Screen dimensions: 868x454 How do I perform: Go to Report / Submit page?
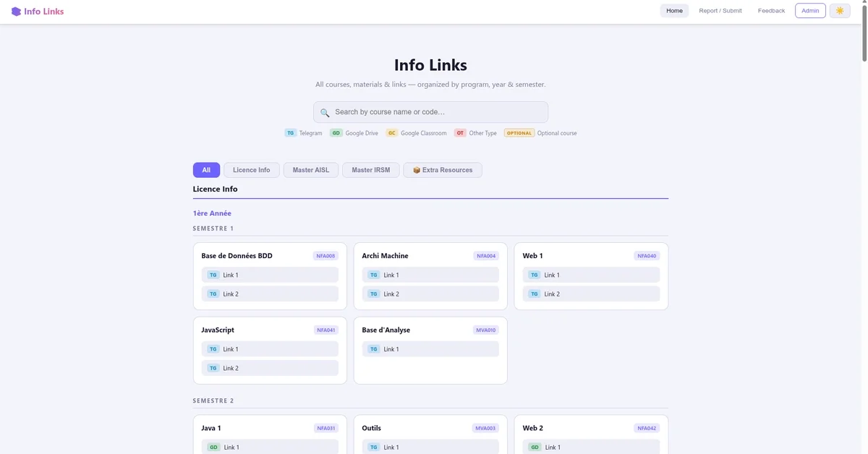[720, 11]
